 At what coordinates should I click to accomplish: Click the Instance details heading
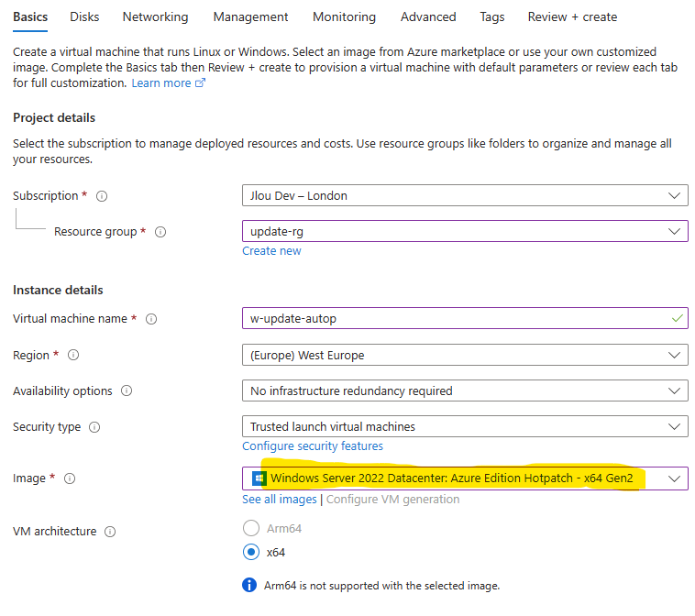[x=58, y=290]
